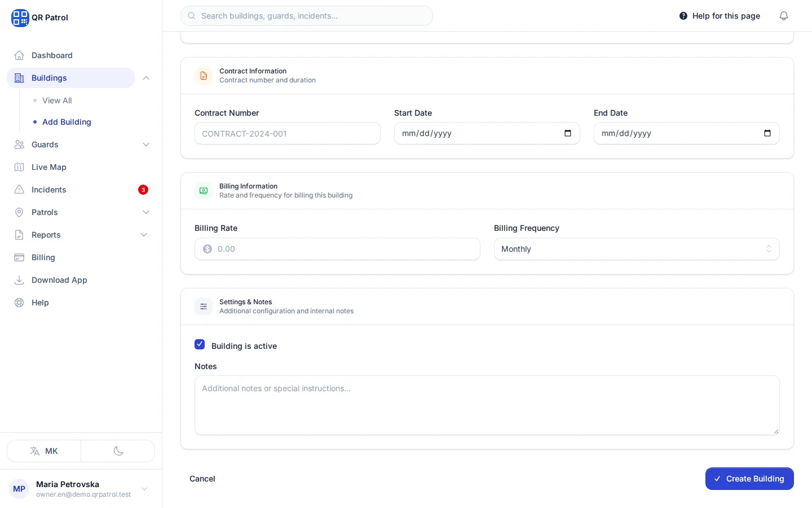812x508 pixels.
Task: Open Help for this page
Action: [720, 16]
